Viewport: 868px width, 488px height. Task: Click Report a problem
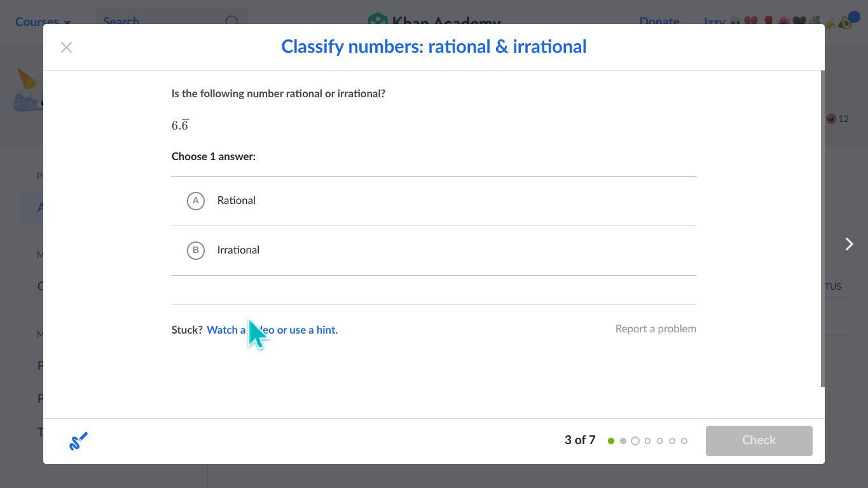[x=656, y=329]
